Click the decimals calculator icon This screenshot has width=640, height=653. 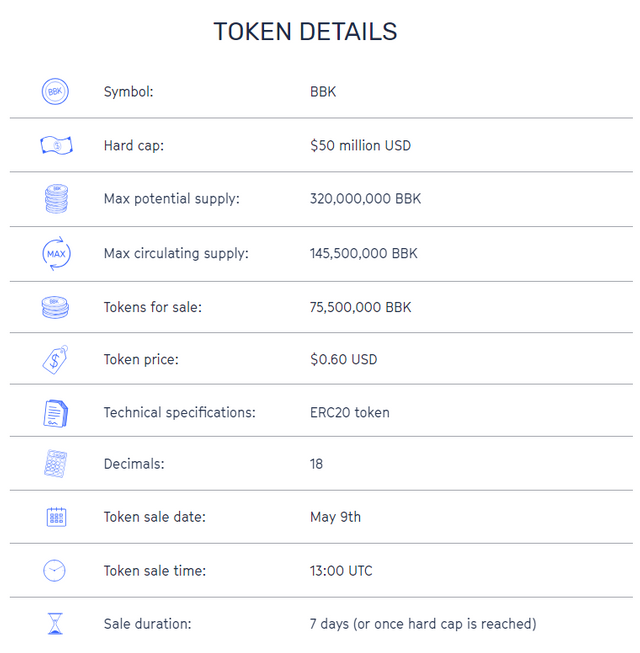point(56,464)
